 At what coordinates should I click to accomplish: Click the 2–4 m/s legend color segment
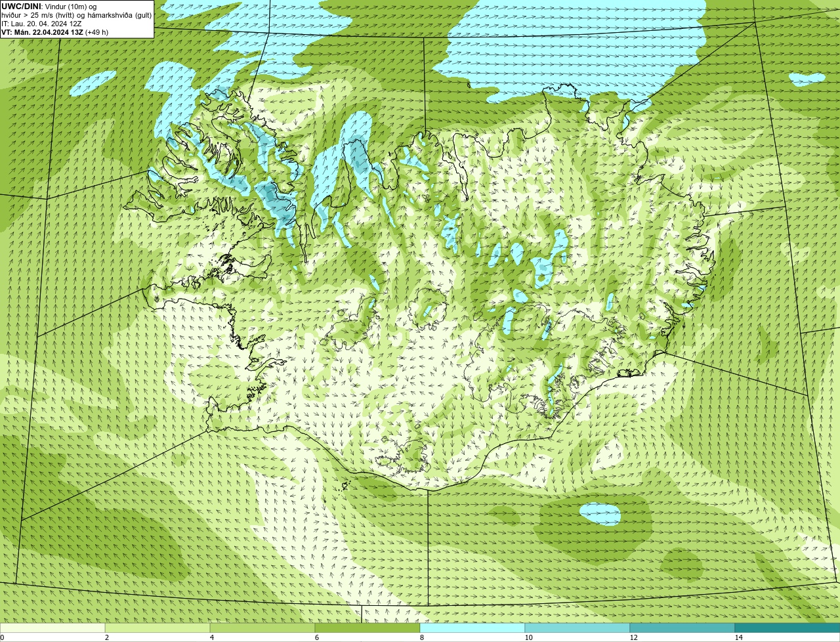pos(157,628)
